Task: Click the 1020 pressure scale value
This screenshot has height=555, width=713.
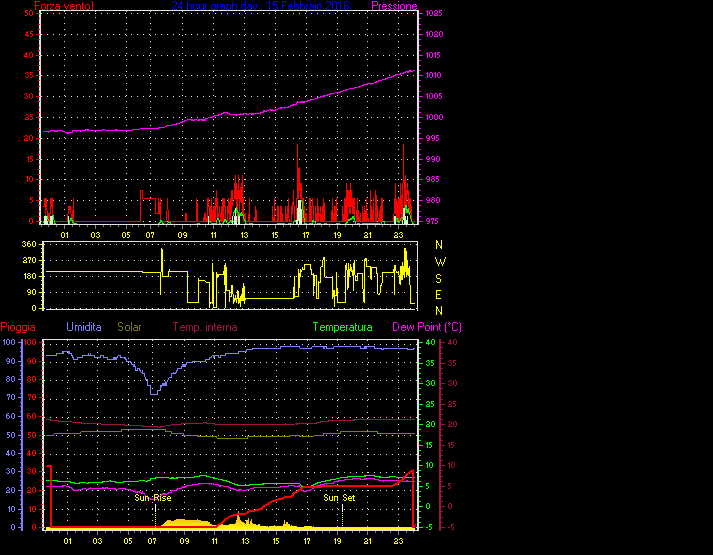Action: 434,35
